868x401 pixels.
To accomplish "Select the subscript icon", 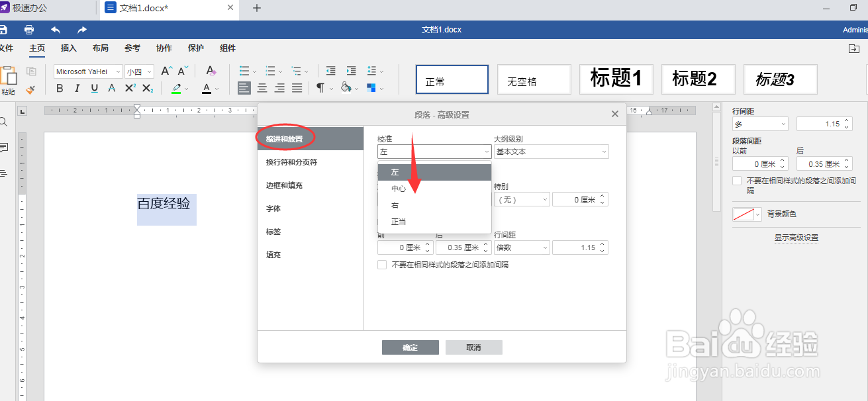I will (147, 87).
